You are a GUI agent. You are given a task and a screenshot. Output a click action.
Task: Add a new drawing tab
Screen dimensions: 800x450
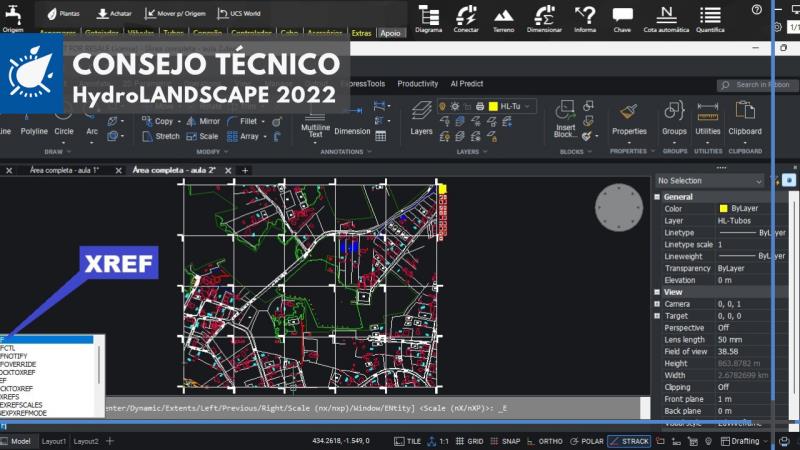[245, 170]
